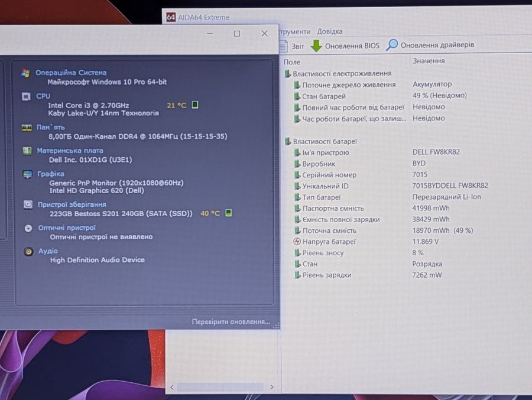Click icon beside Рівень зносу

point(297,253)
